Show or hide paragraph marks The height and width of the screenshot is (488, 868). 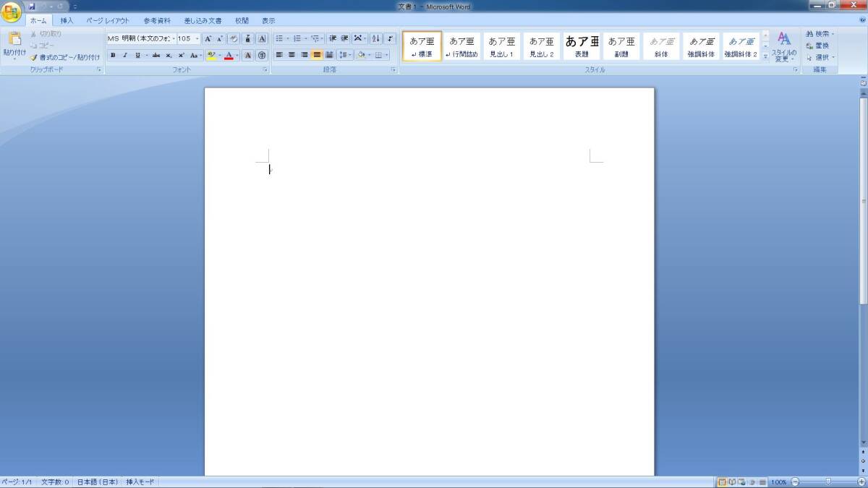[x=391, y=38]
